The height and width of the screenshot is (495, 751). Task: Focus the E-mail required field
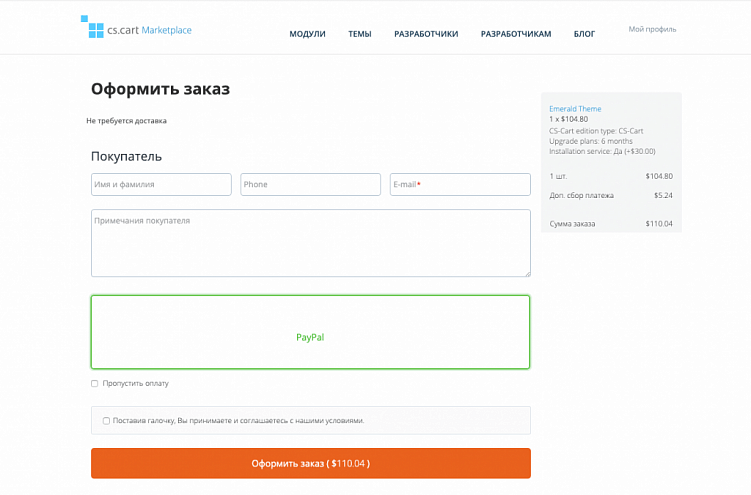[x=460, y=184]
